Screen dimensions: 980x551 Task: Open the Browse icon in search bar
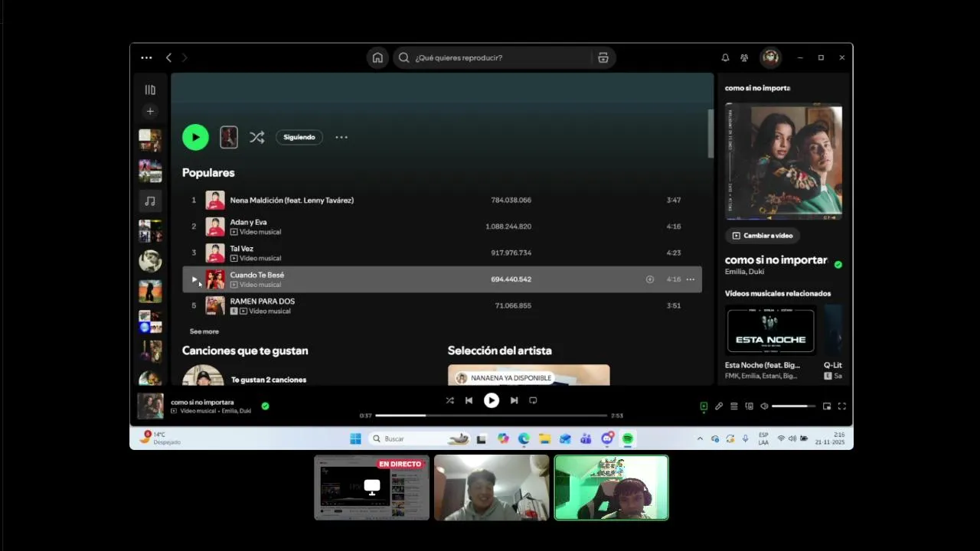(x=603, y=57)
